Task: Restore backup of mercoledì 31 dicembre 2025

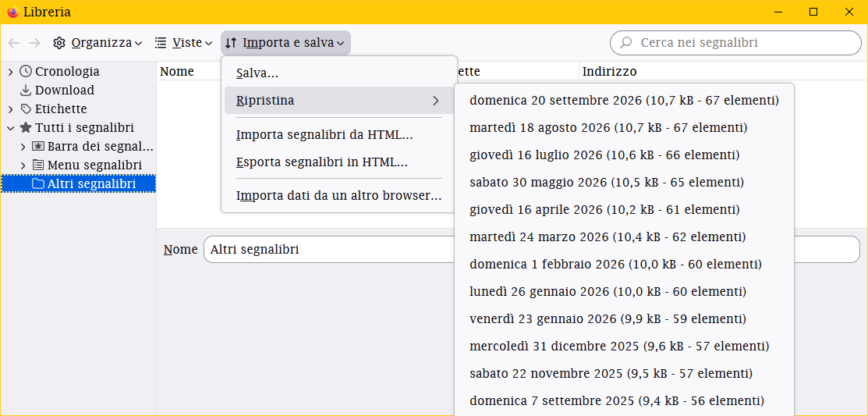Action: click(624, 347)
